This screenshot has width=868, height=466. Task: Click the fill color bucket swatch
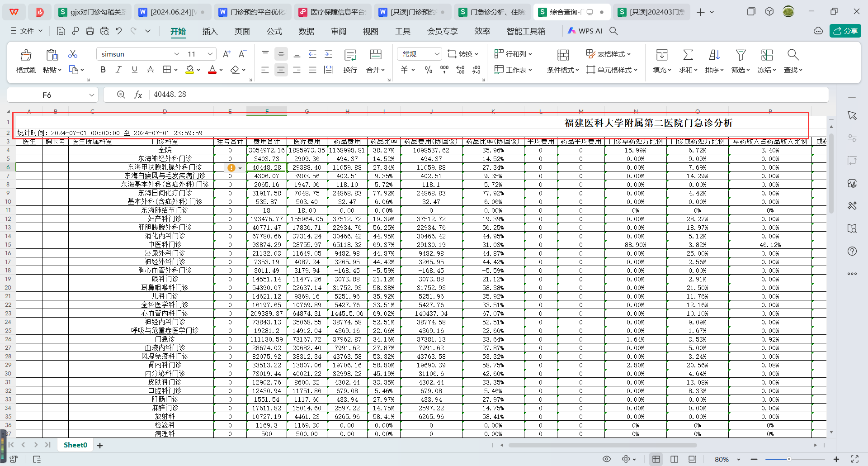[x=190, y=70]
